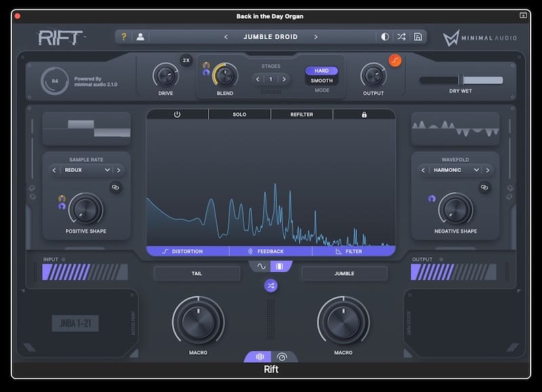Screen dimensions: 542x392
Task: Open the bottom circular dial tab
Action: (x=282, y=356)
